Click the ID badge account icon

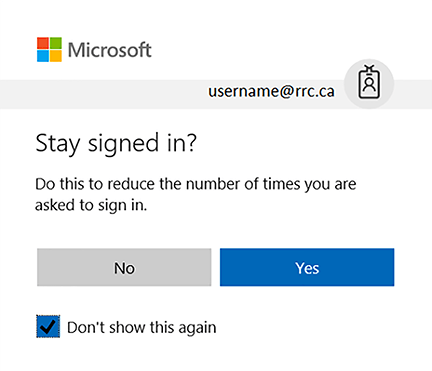point(369,83)
